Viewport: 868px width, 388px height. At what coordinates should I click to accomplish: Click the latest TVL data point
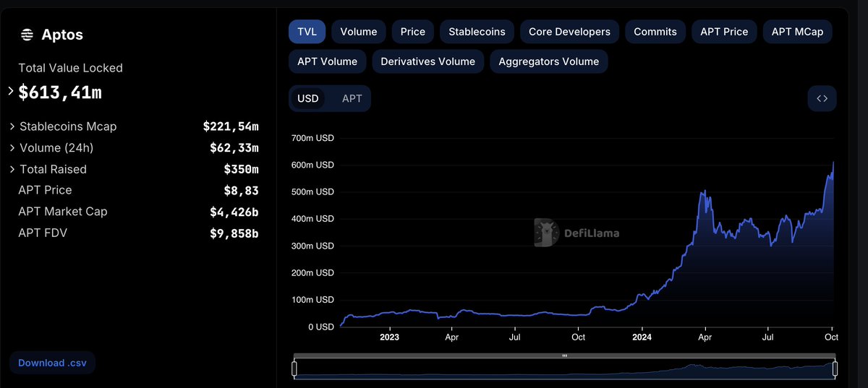[833, 163]
